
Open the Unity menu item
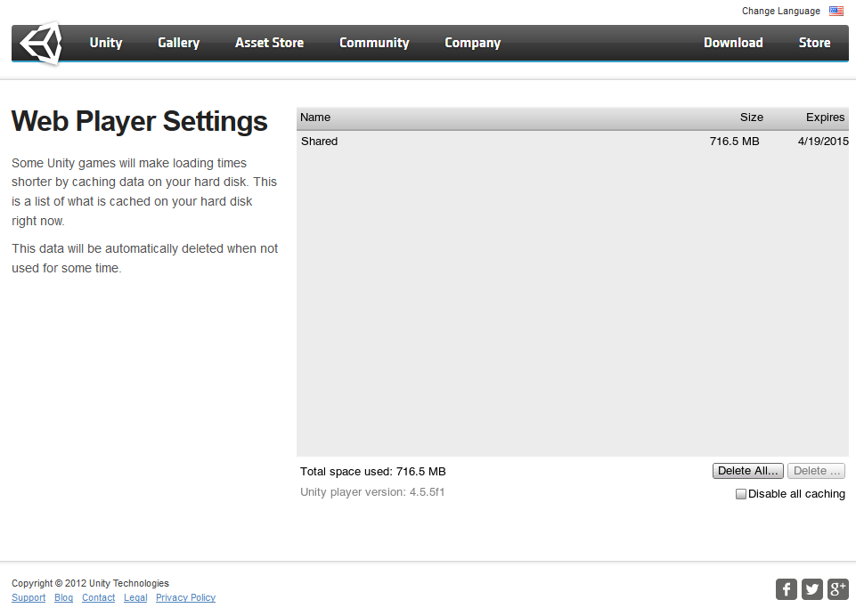[x=106, y=43]
